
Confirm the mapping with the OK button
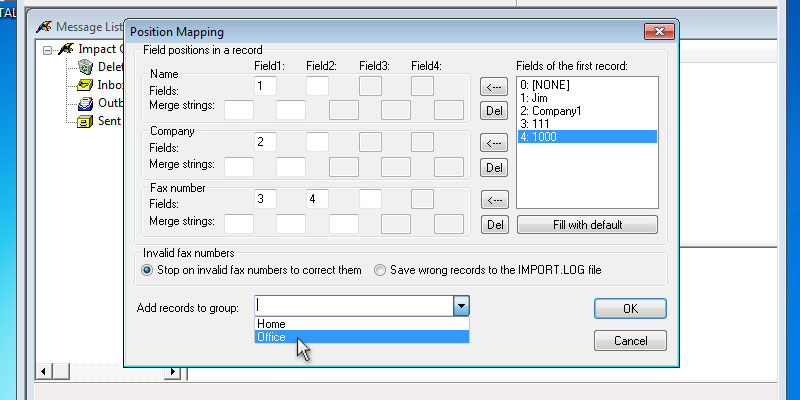[629, 309]
